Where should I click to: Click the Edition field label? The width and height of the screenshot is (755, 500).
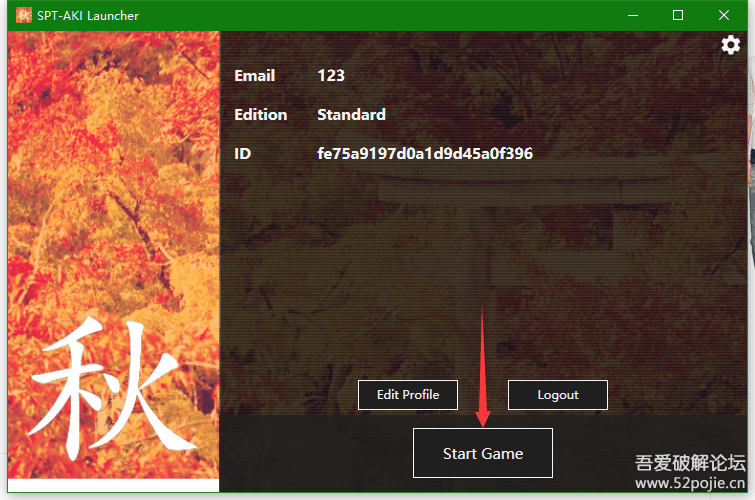pyautogui.click(x=260, y=115)
